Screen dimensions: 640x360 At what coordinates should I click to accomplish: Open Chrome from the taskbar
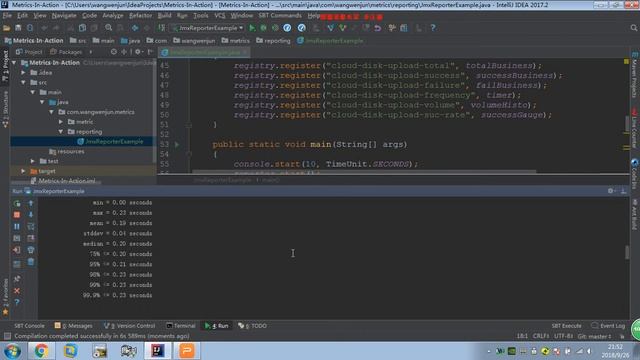[41, 351]
